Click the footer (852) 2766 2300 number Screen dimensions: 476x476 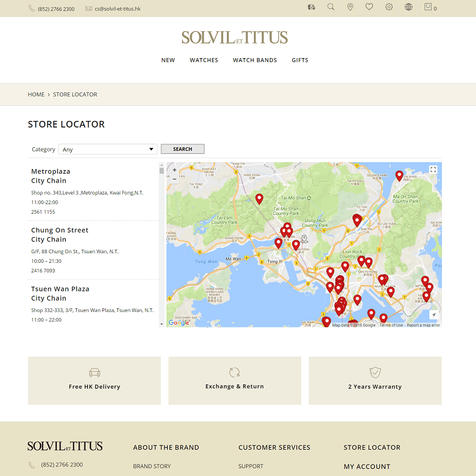(62, 465)
